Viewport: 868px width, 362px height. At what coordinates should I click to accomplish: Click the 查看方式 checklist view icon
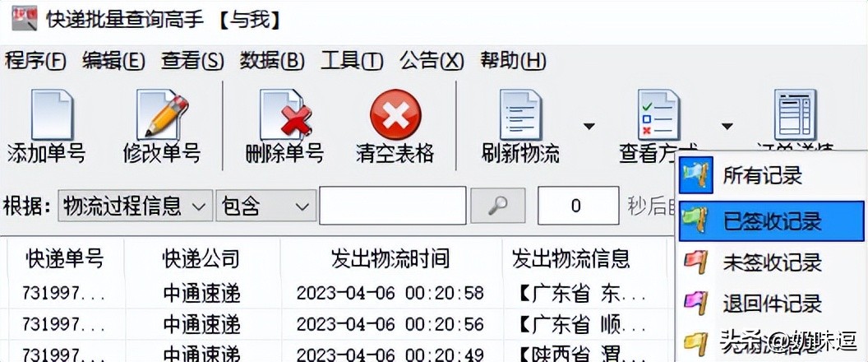(658, 115)
